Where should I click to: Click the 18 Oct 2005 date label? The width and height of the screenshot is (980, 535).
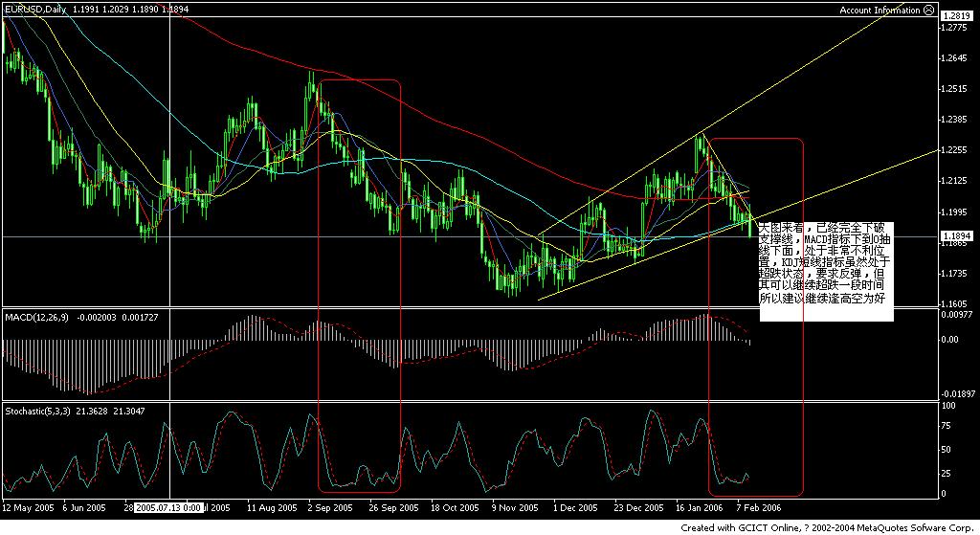(455, 507)
